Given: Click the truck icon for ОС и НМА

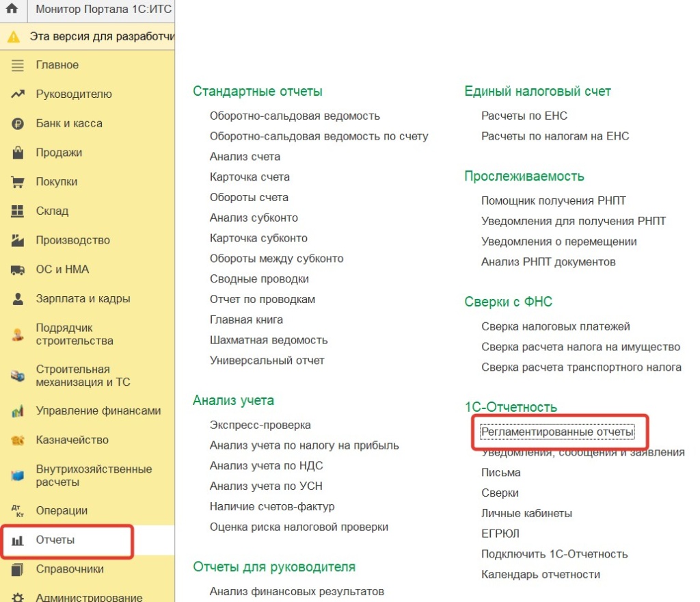Looking at the screenshot, I should (x=18, y=270).
